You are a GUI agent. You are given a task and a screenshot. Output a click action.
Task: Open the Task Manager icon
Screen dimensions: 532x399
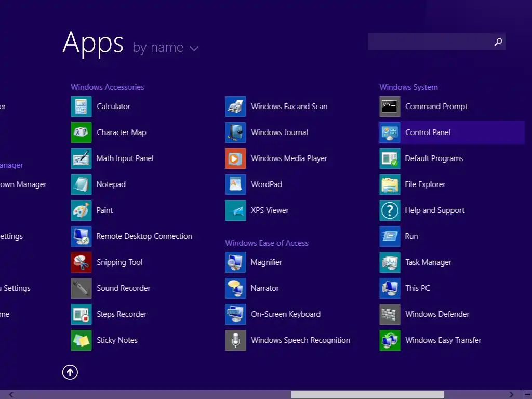(390, 262)
